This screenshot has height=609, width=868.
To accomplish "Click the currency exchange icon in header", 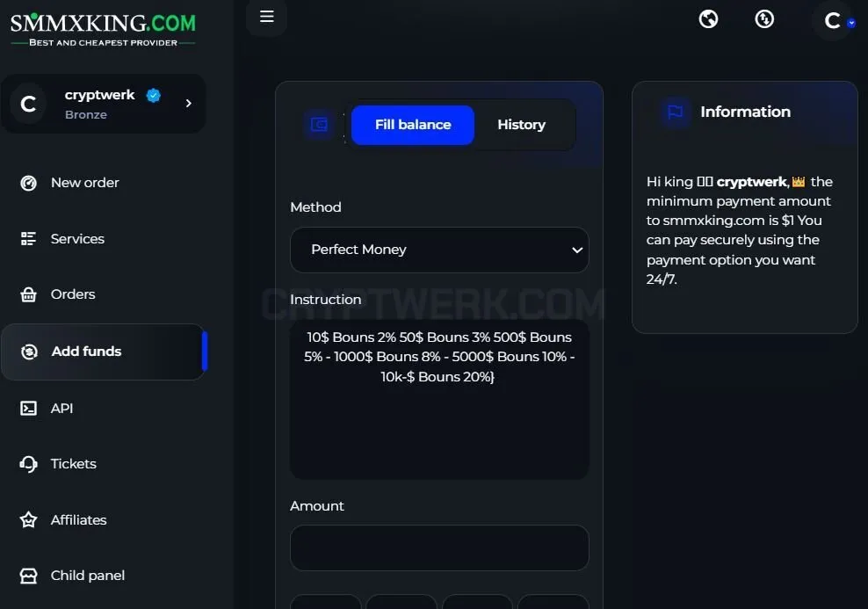I will (x=764, y=18).
